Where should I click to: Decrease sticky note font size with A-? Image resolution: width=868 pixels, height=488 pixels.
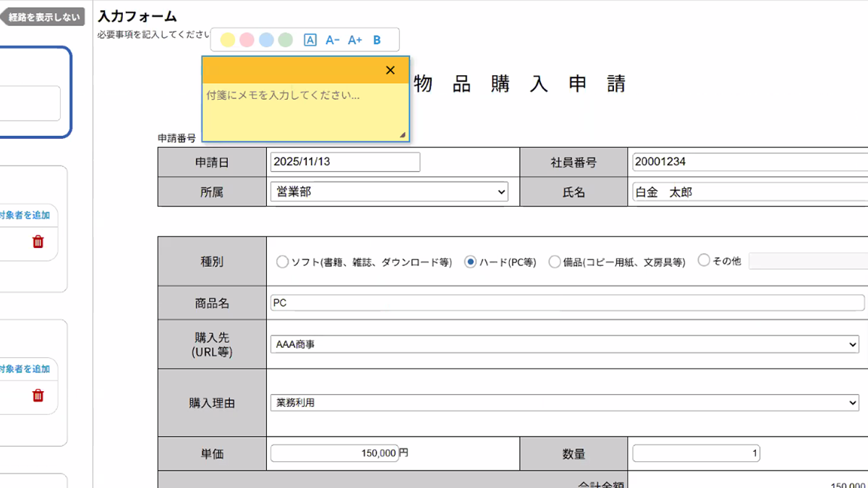click(x=332, y=40)
